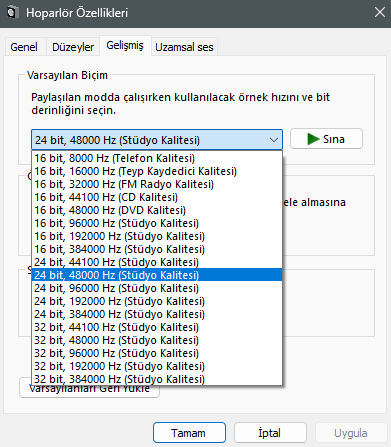Pick 24 bit, 384000 Hz Stüdyo Kalitesi
This screenshot has width=391, height=447.
(157, 314)
